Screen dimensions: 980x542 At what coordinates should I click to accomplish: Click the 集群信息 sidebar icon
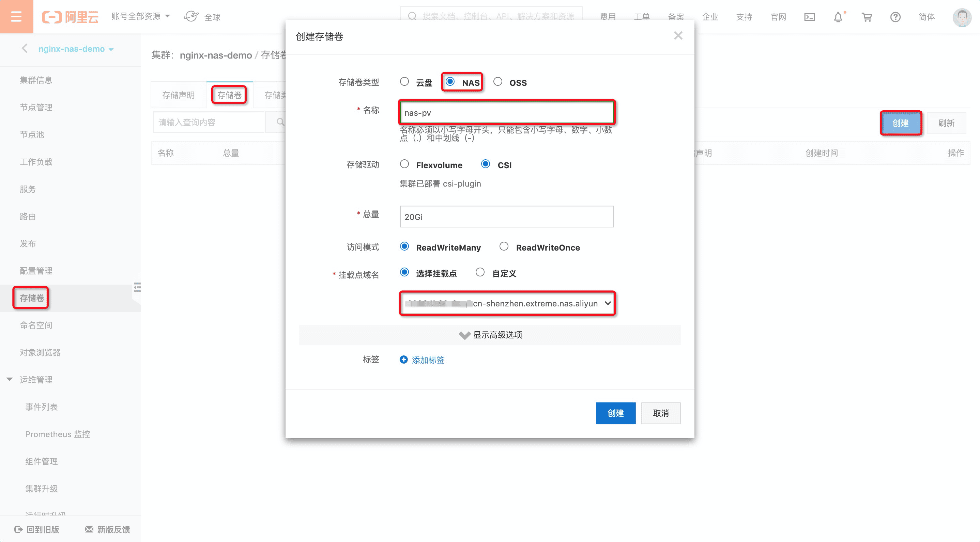click(35, 79)
